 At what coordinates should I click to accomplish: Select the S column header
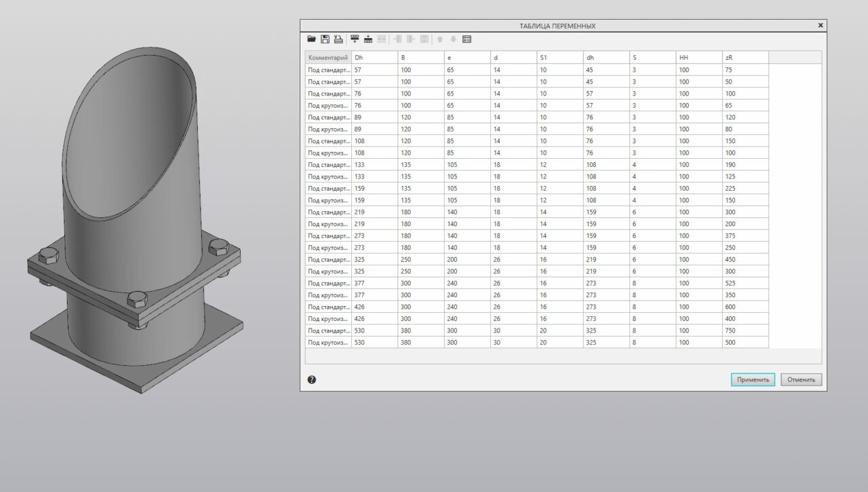[652, 58]
